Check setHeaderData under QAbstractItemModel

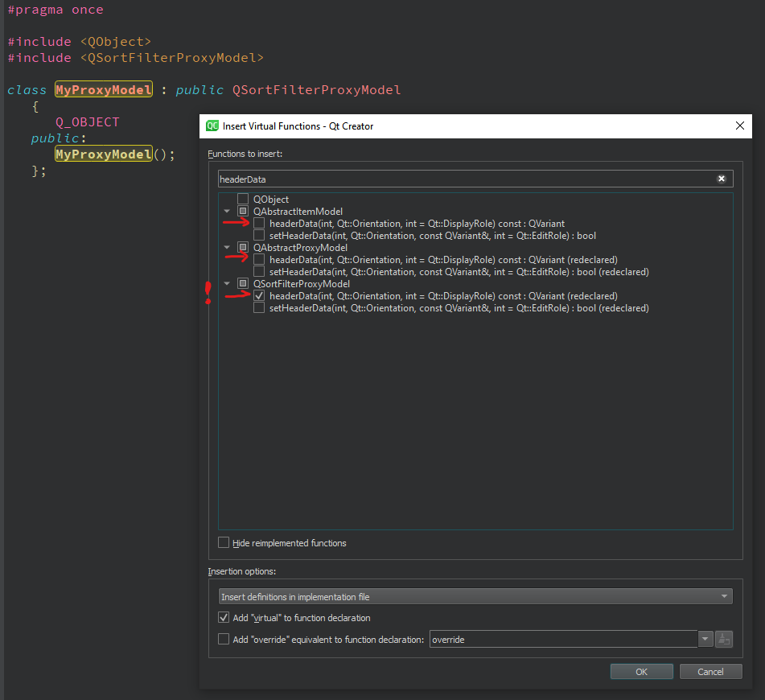[259, 235]
